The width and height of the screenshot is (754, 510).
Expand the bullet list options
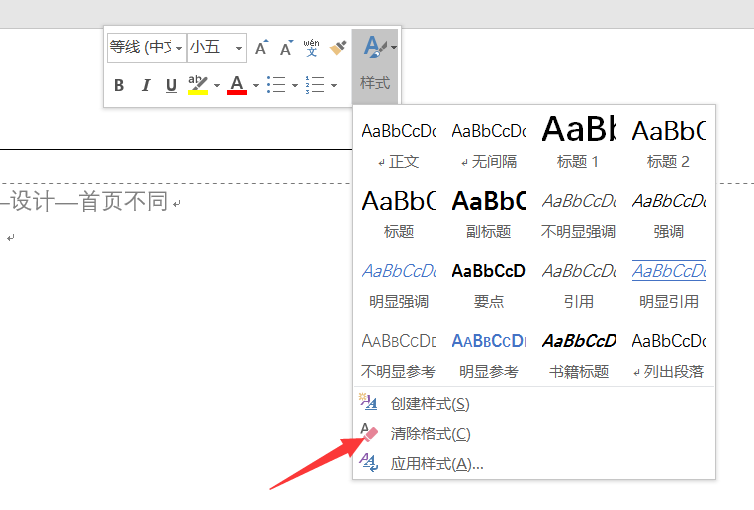pyautogui.click(x=295, y=86)
